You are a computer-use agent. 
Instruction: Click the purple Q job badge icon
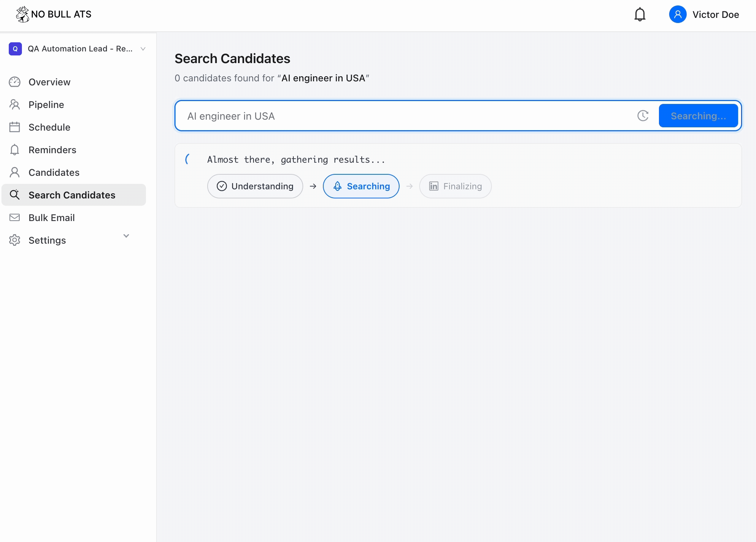click(15, 49)
